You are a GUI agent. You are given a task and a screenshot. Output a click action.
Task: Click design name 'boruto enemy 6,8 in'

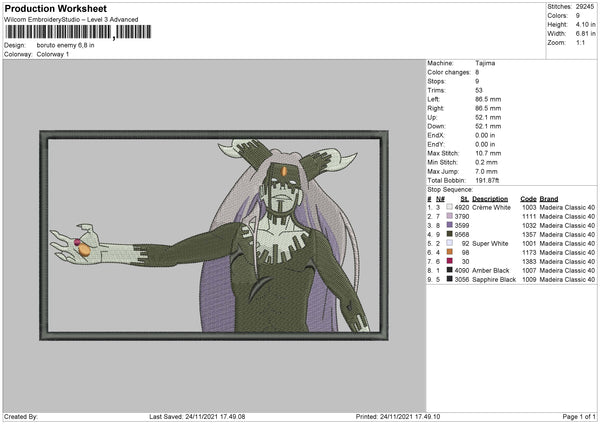(x=65, y=45)
